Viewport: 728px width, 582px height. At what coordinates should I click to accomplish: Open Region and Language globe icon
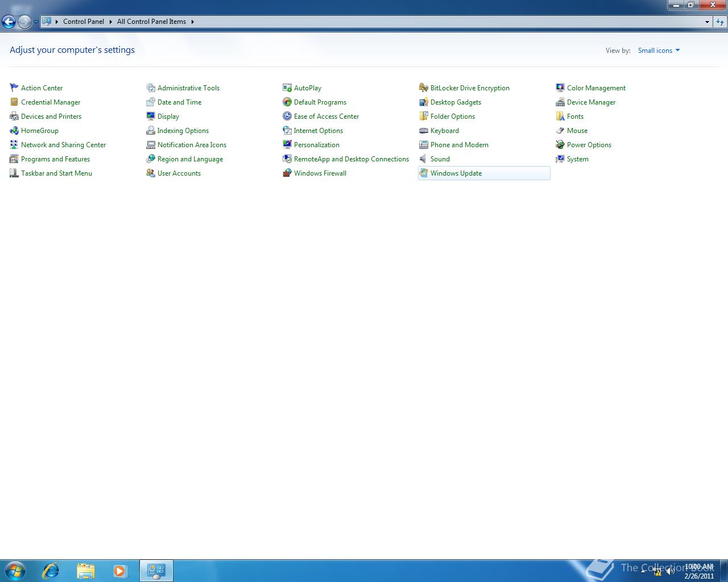coord(151,159)
